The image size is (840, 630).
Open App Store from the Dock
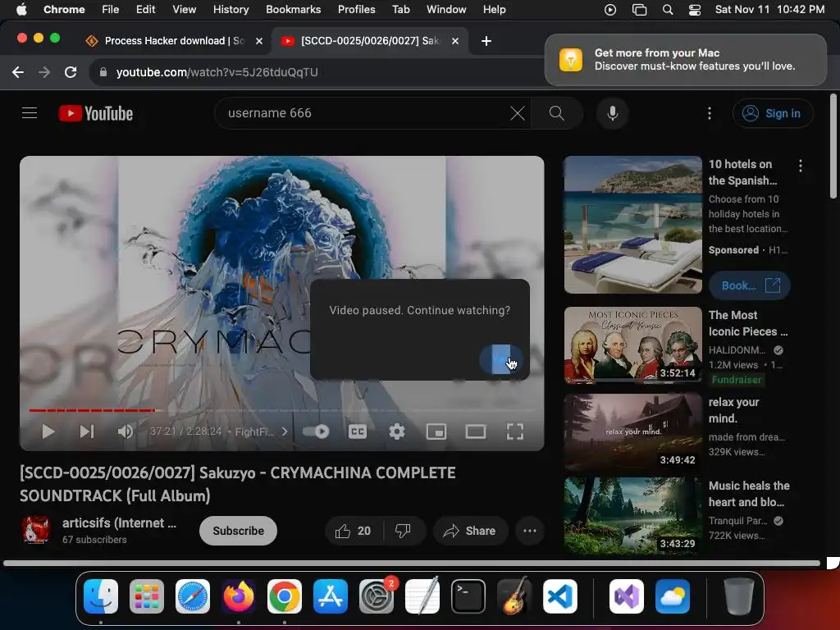pos(331,596)
